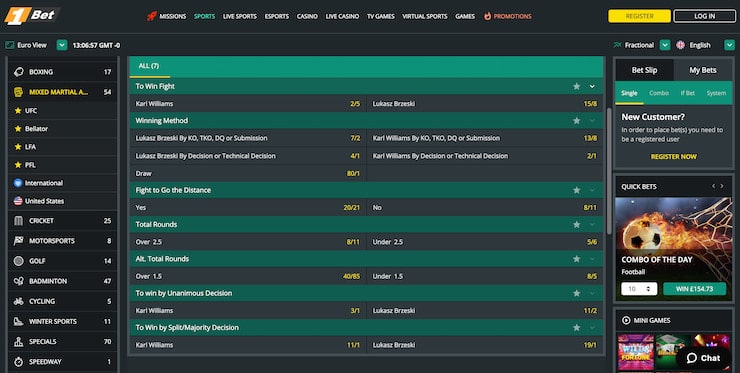Select the ALL (7) markets tab
This screenshot has width=740, height=373.
click(149, 66)
